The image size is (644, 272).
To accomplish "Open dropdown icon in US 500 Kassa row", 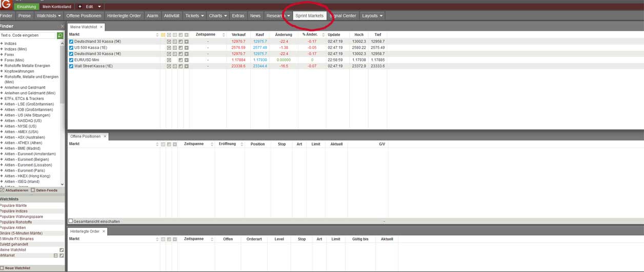I will pyautogui.click(x=187, y=48).
